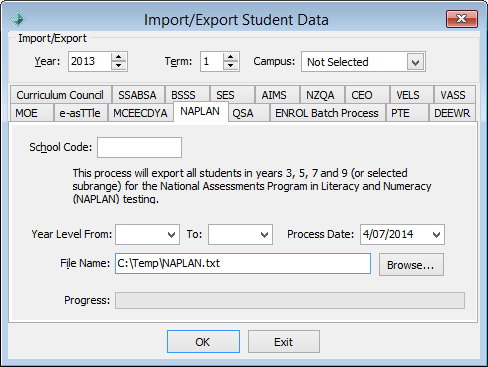This screenshot has width=488, height=367.
Task: Click the application diamond icon in title bar
Action: 18,19
